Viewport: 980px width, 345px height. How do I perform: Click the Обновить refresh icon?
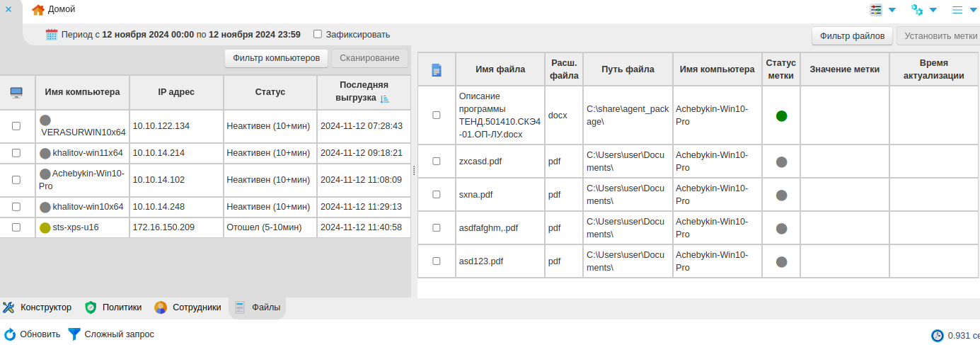click(x=10, y=334)
